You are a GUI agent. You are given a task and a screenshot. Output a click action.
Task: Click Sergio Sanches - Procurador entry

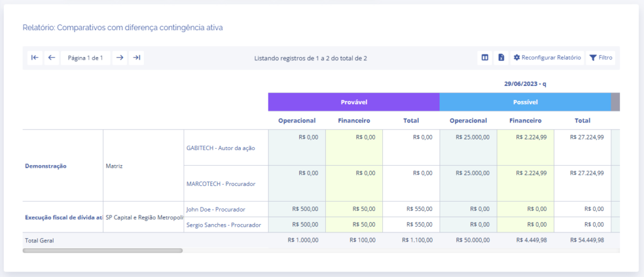pyautogui.click(x=223, y=225)
